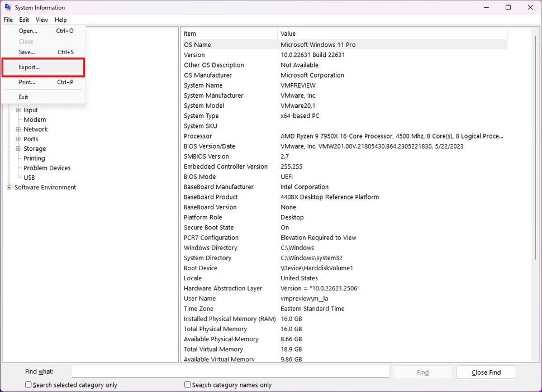Select the Modem tree item

[34, 119]
